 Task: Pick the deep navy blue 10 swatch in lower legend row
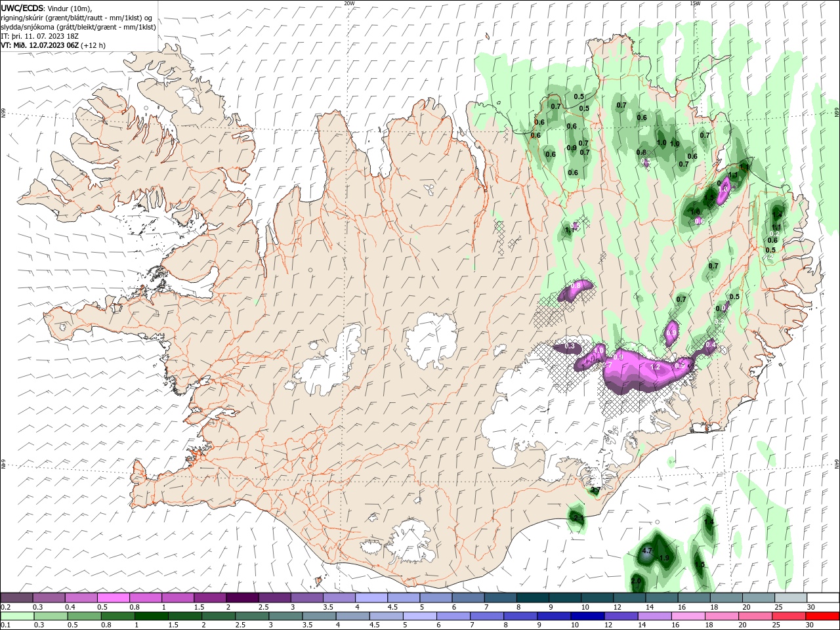coord(587,616)
